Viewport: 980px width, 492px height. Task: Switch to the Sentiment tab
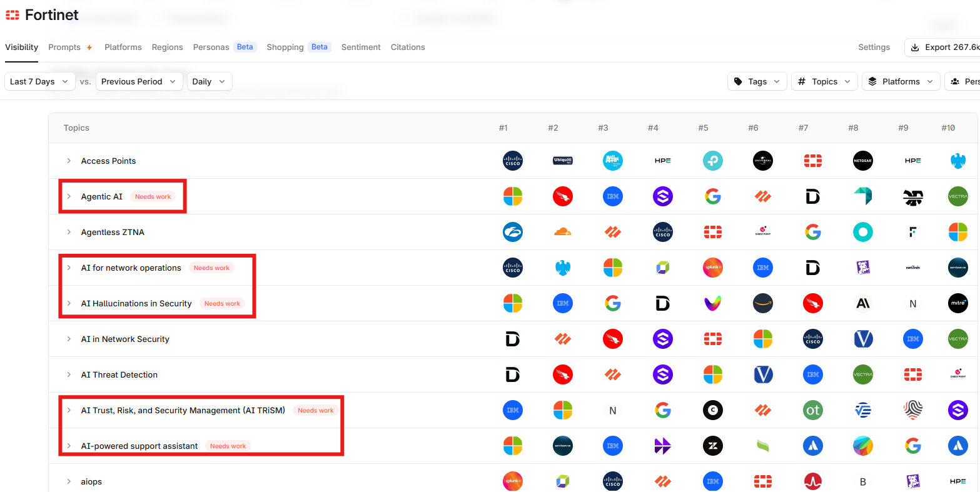pyautogui.click(x=361, y=47)
